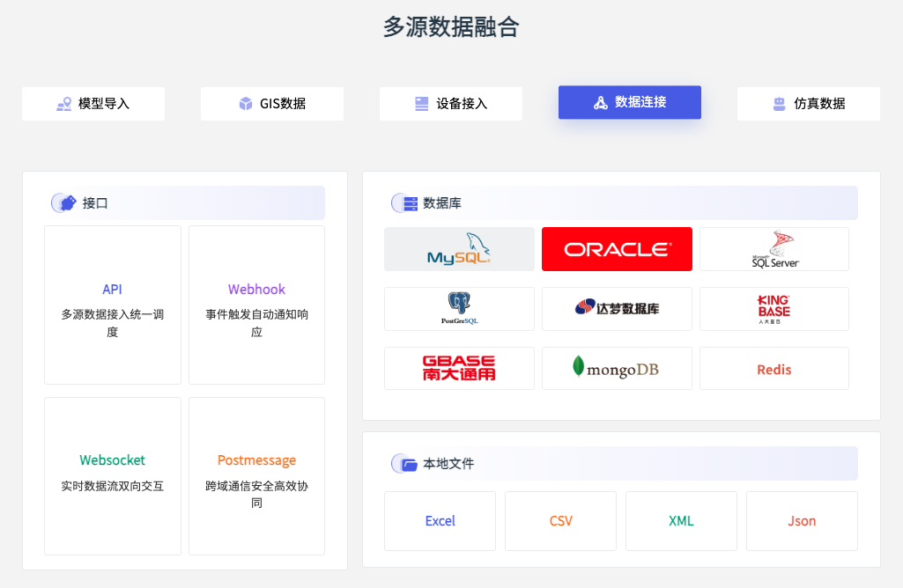Pick the XML local file option
The height and width of the screenshot is (588, 903).
coord(681,521)
